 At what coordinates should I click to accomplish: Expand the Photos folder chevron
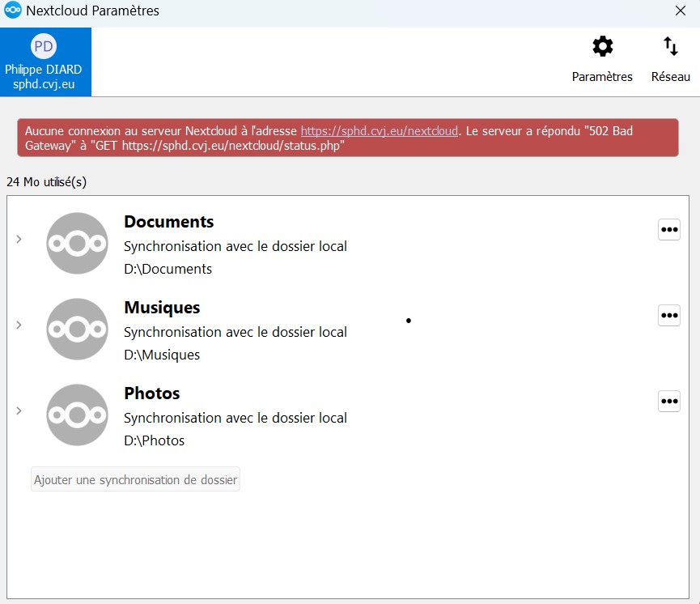tap(19, 410)
